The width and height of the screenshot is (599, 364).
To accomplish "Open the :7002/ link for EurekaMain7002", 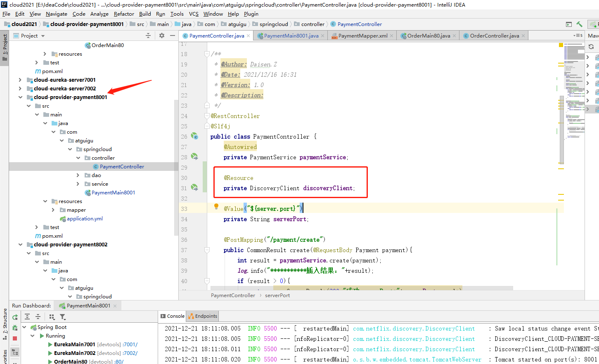I will [130, 353].
